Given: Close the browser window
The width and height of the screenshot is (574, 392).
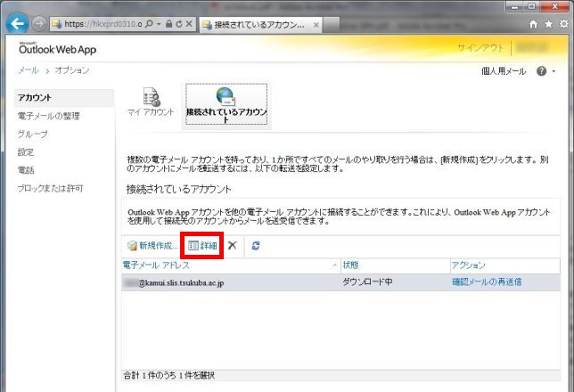Looking at the screenshot, I should coord(555,6).
